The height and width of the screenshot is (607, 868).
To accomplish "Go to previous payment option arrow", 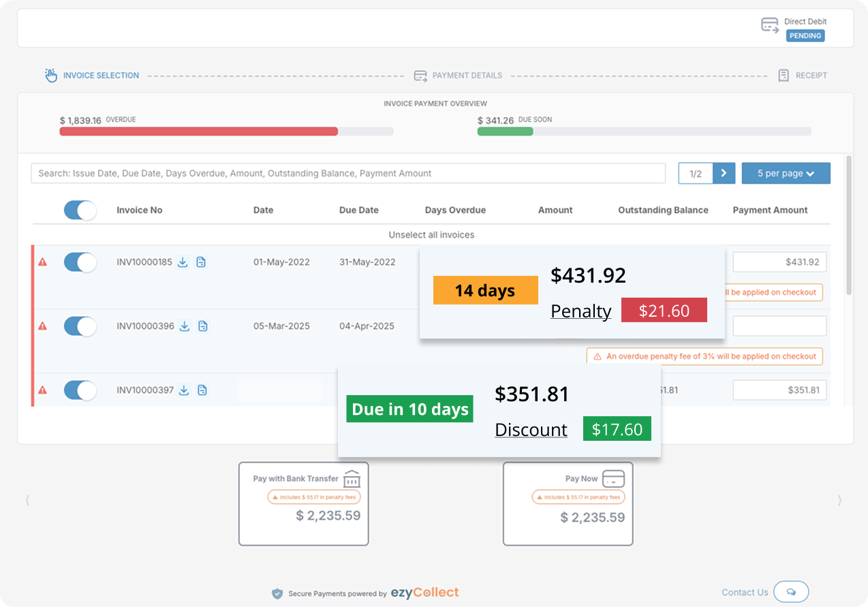I will (x=27, y=501).
